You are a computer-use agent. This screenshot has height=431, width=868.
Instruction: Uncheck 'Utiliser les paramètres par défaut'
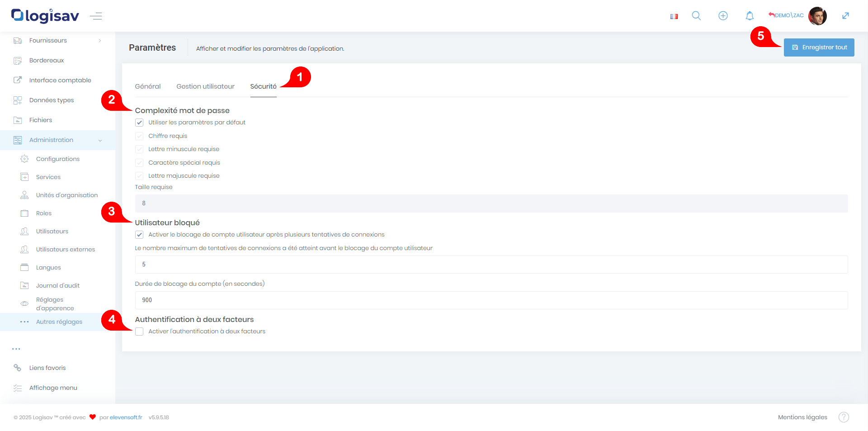click(139, 123)
